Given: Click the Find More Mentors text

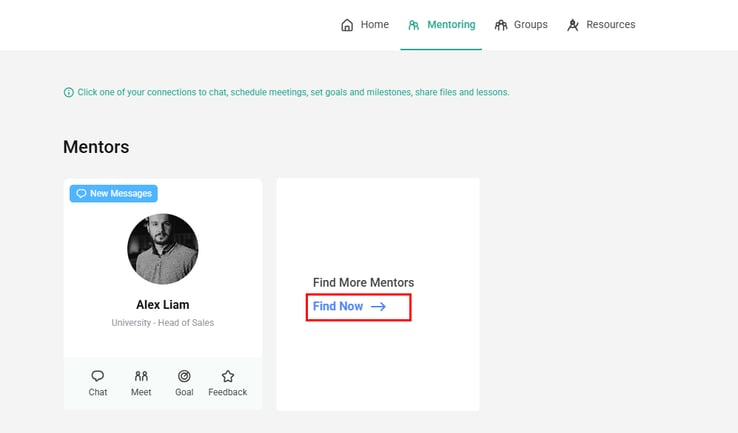Looking at the screenshot, I should [363, 283].
